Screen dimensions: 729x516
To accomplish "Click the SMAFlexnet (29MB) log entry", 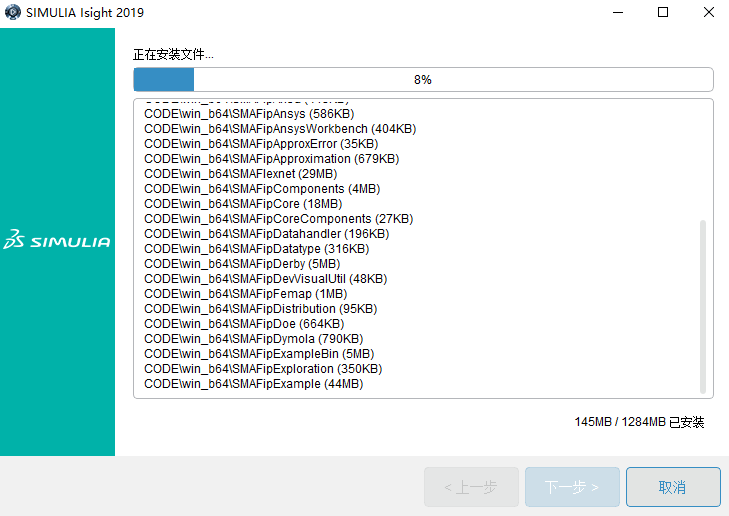I will point(240,174).
